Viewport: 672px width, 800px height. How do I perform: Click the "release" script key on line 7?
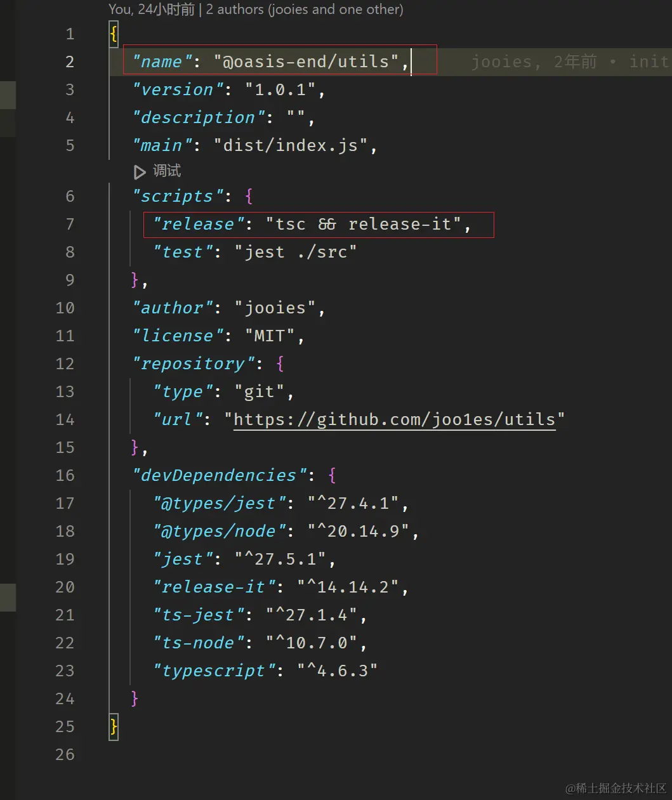pos(197,224)
